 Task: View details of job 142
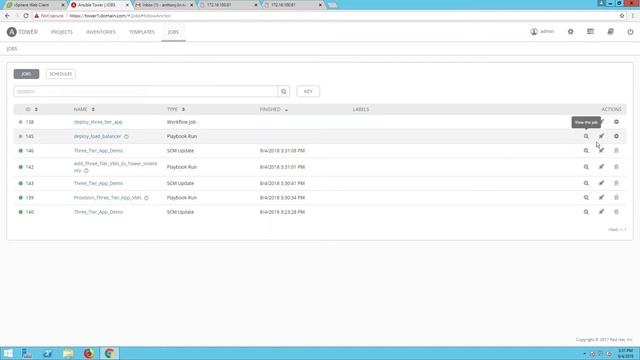586,167
